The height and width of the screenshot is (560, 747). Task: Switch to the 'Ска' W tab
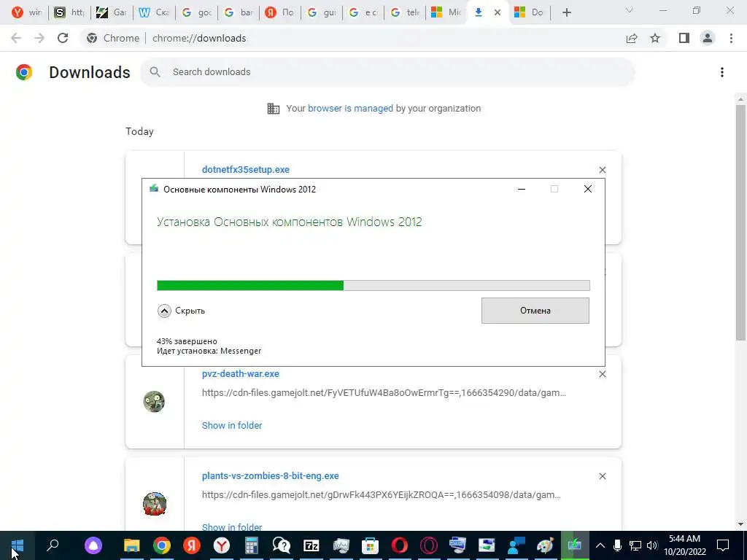click(x=153, y=12)
